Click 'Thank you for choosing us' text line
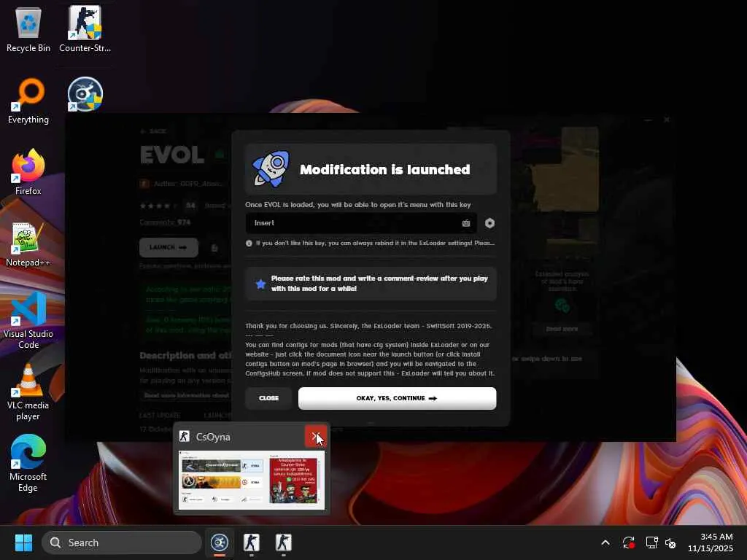 [368, 326]
